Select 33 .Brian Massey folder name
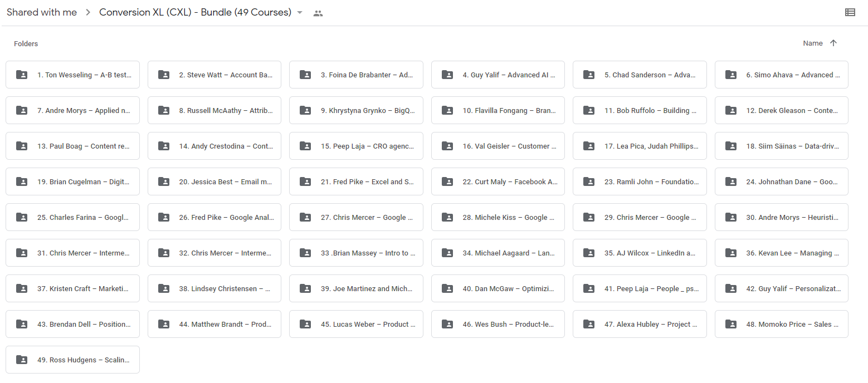 pyautogui.click(x=368, y=253)
